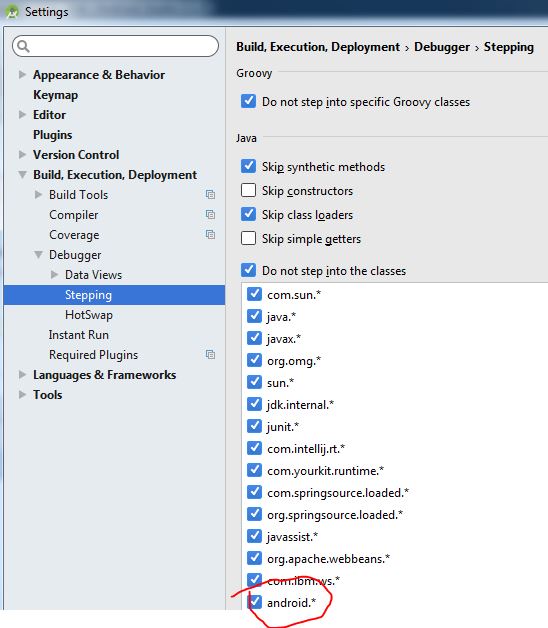The width and height of the screenshot is (548, 628).
Task: Open the Keymap settings page
Action: 56,95
